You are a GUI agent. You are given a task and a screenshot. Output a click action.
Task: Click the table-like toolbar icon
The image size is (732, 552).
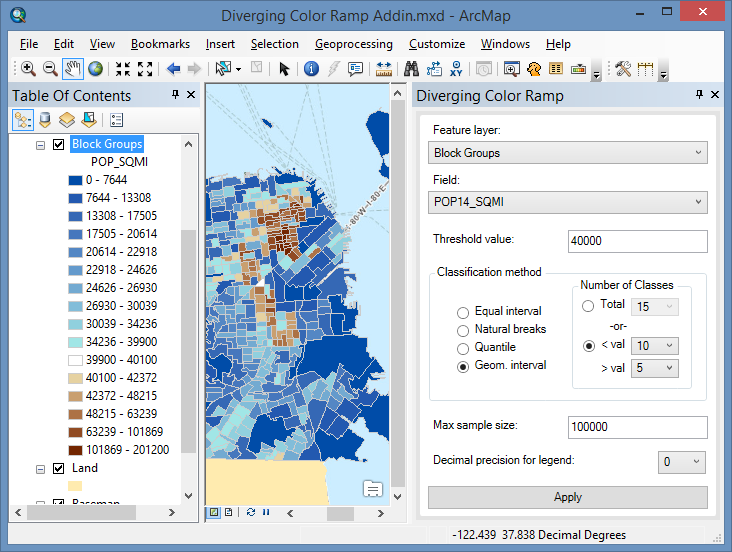556,69
